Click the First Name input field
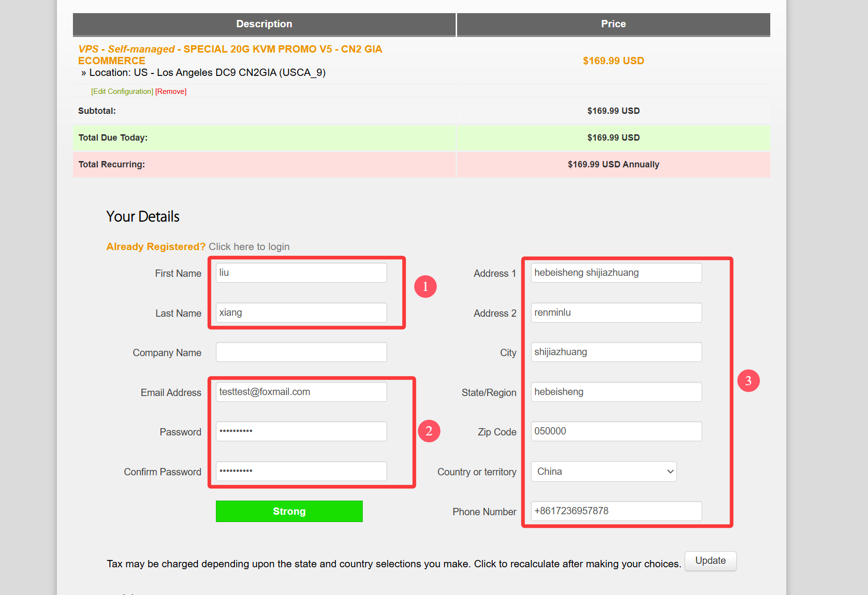This screenshot has width=868, height=595. click(x=301, y=273)
